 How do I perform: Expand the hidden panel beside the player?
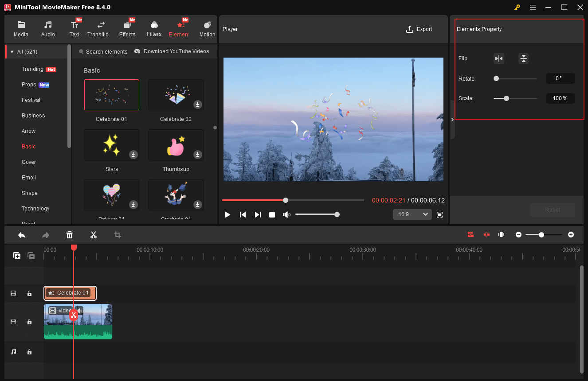tap(452, 119)
